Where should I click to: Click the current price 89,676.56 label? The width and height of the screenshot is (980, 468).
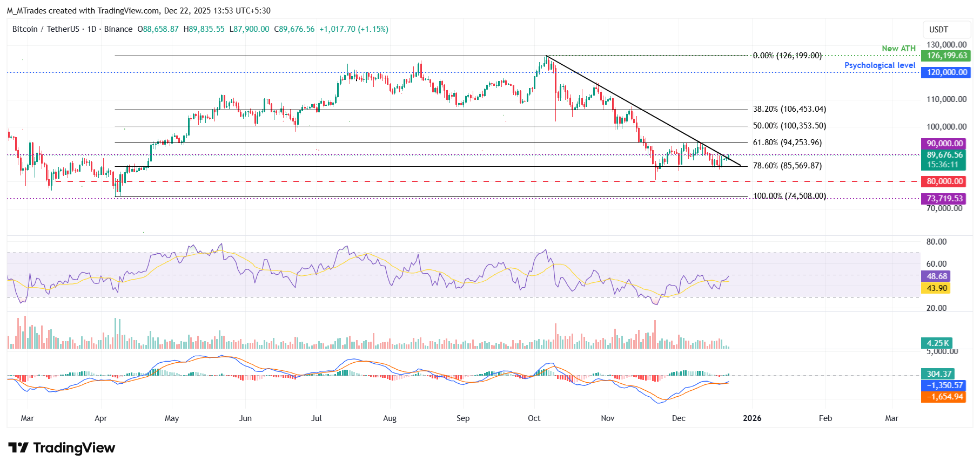944,155
